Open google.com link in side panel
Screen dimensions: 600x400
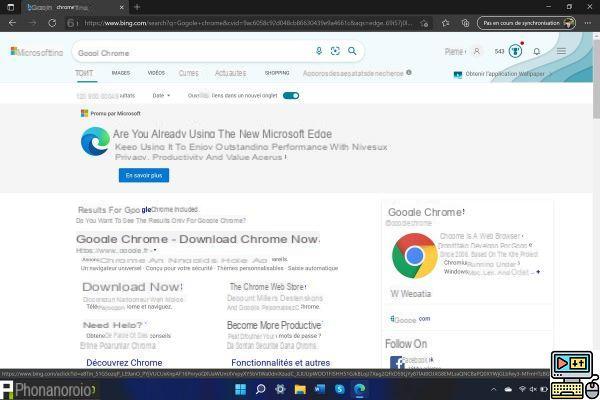pyautogui.click(x=410, y=319)
